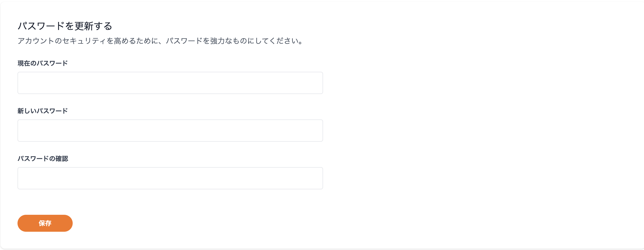
Task: Activate the middle password entry field
Action: coord(170,131)
